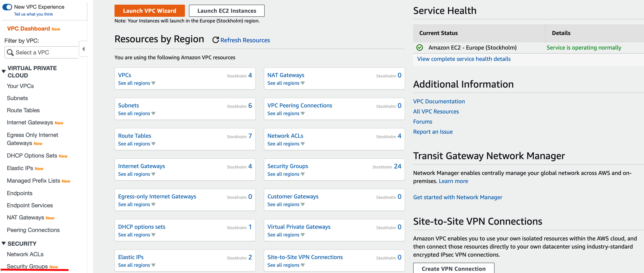Expand See all regions under Network ACLs card

[286, 144]
